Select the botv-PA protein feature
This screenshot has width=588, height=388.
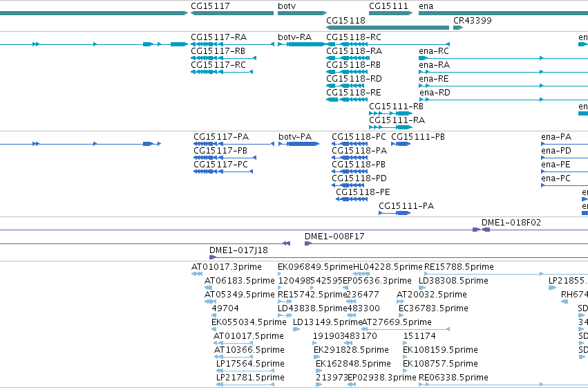click(x=299, y=144)
